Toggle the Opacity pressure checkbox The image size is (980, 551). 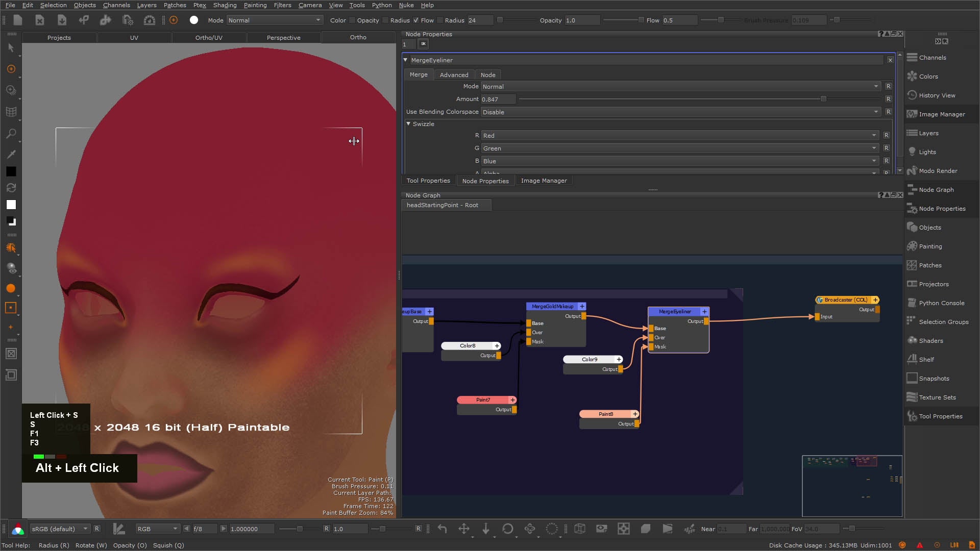[x=385, y=20]
